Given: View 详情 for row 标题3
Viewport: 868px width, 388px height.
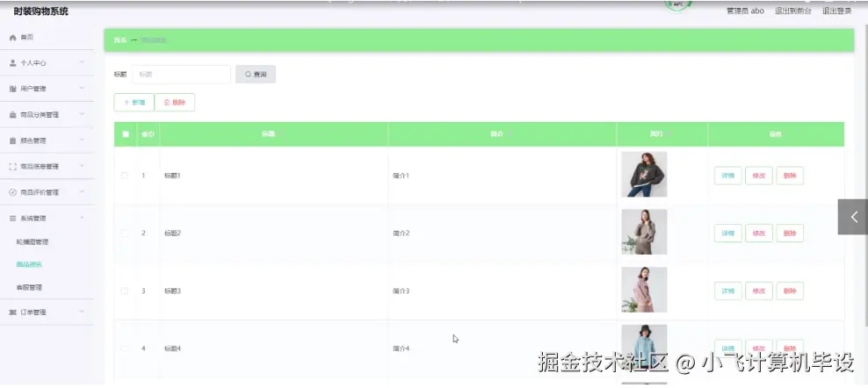Looking at the screenshot, I should [x=728, y=291].
